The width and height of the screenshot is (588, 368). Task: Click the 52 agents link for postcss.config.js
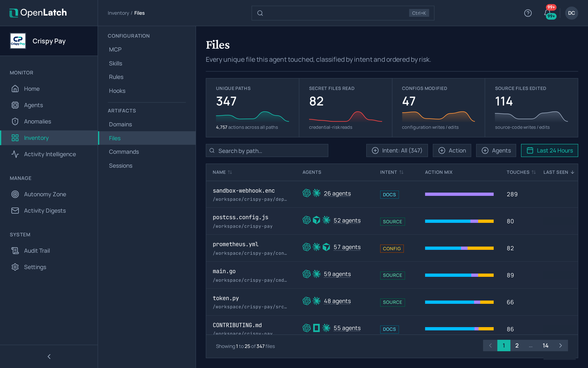[x=347, y=221]
